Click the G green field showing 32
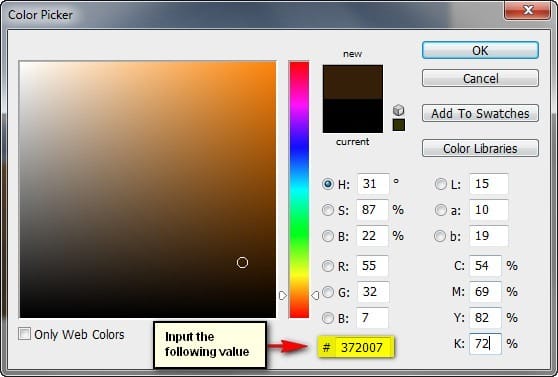Screen dimensions: 558x377 coord(373,292)
